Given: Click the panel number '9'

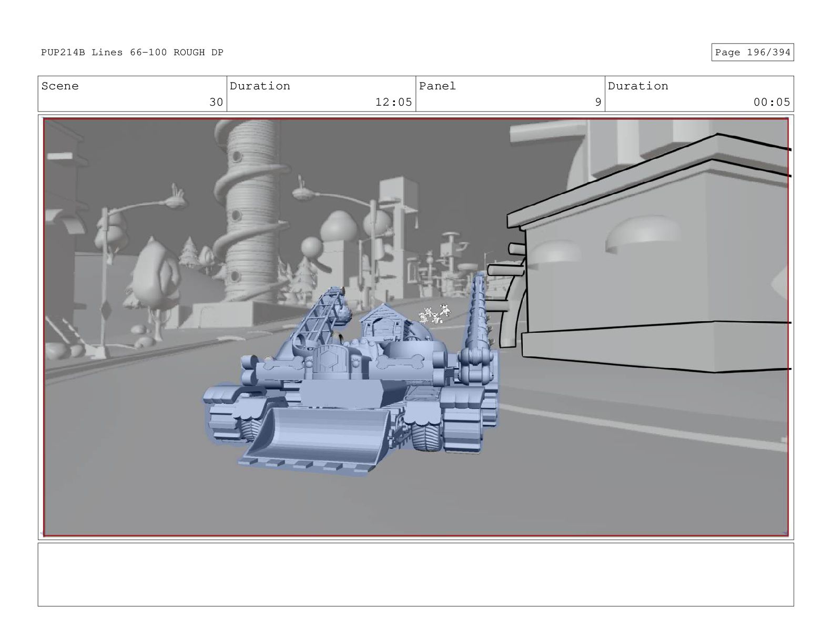Looking at the screenshot, I should (598, 102).
